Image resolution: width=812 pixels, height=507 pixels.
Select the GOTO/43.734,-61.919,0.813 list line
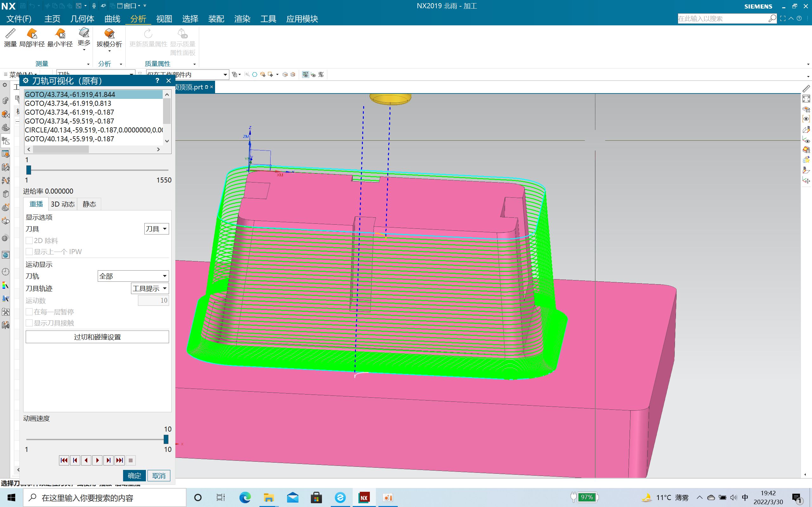(68, 103)
